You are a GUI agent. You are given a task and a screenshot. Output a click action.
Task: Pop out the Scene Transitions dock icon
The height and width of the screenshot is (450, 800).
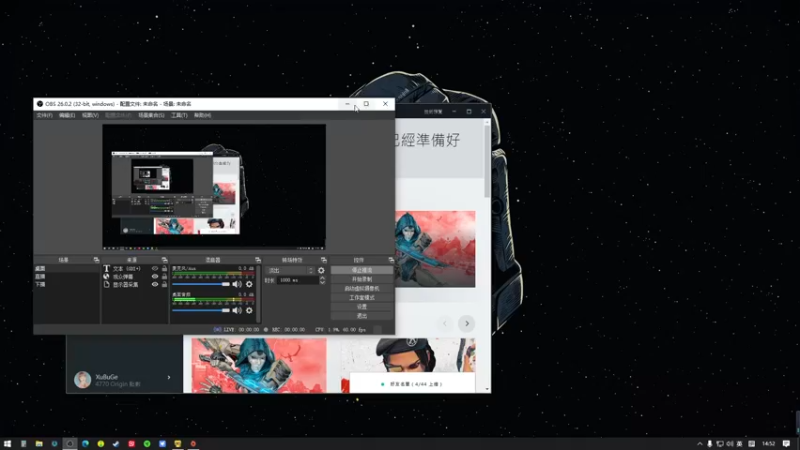click(323, 260)
